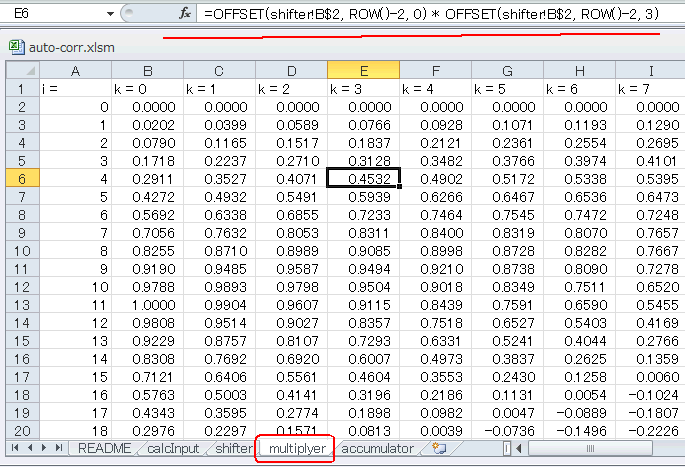
Task: Select column G header
Action: [x=508, y=70]
